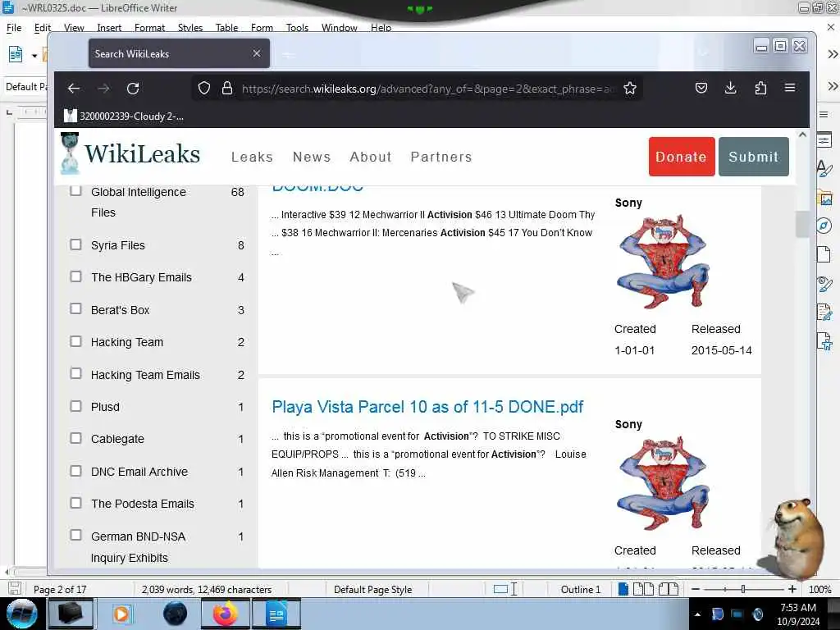Screen dimensions: 840x630
Task: Open tracking protection shield icon
Action: coord(204,88)
